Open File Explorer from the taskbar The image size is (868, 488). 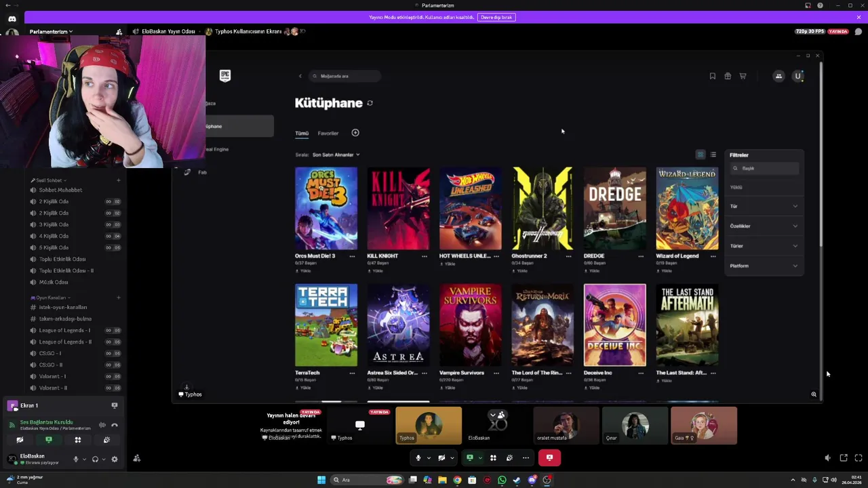tap(442, 480)
